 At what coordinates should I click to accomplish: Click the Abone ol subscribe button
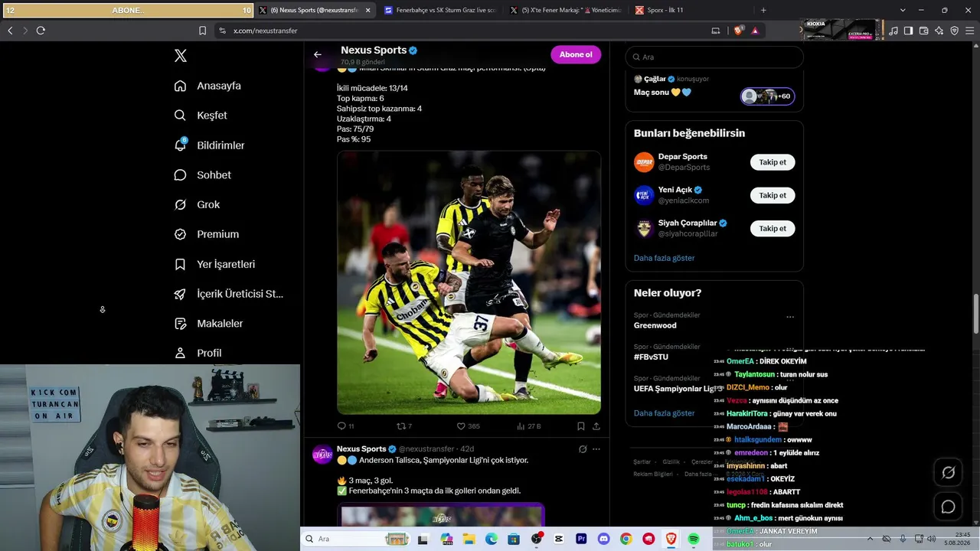(x=576, y=54)
